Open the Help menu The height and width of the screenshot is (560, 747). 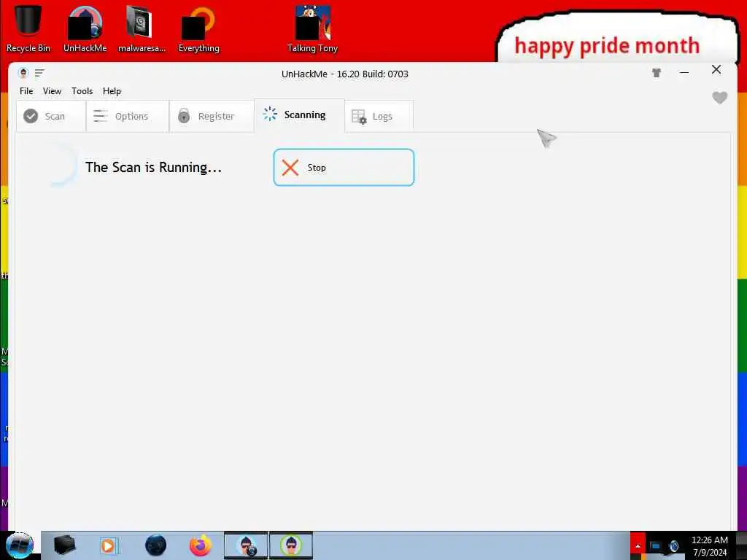tap(112, 91)
